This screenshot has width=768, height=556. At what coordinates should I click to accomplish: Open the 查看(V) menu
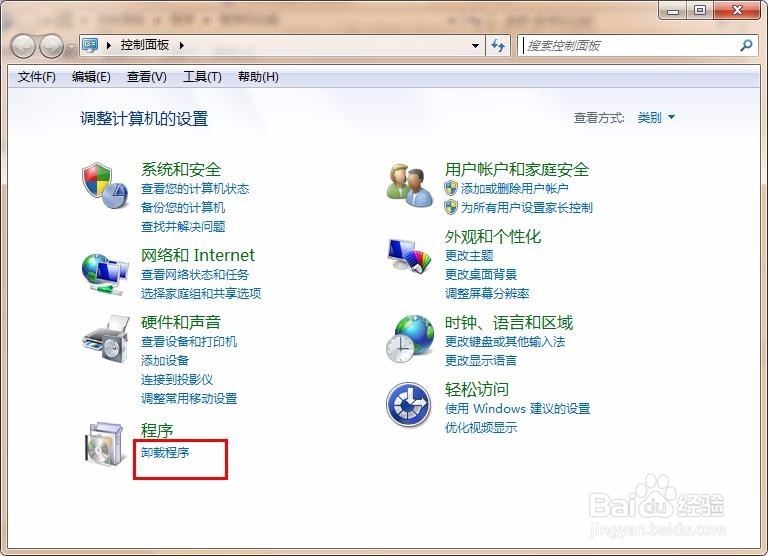(146, 77)
